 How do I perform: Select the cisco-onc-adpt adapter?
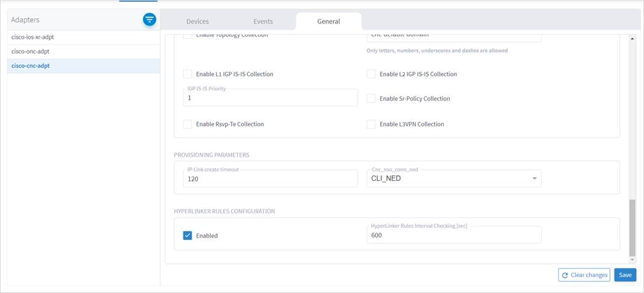83,51
